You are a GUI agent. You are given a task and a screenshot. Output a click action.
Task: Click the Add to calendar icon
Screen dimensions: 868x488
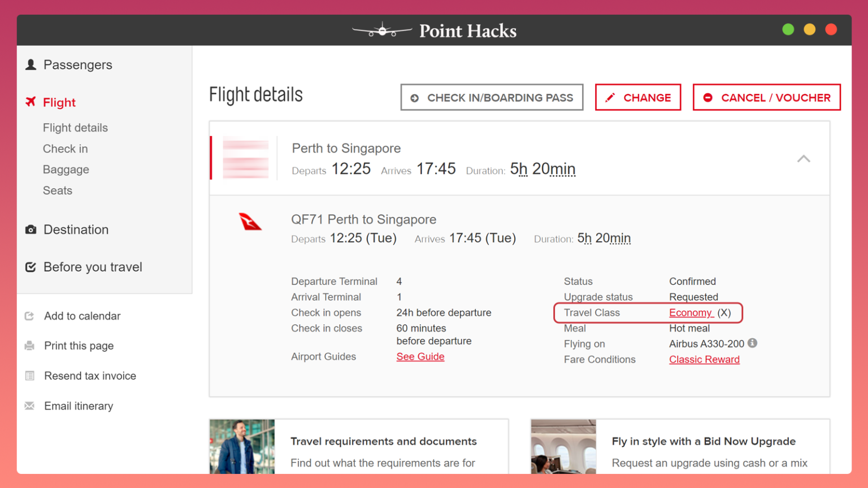pos(30,316)
